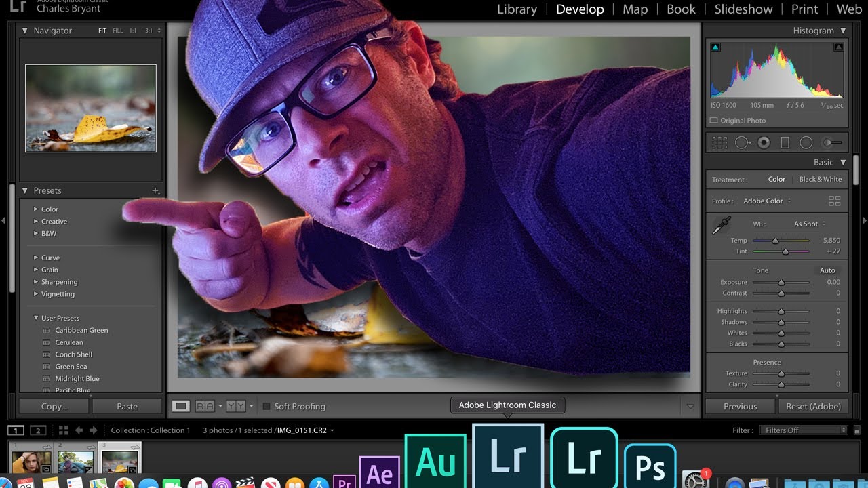Select the Spot Removal tool
Viewport: 868px width, 488px height.
click(x=743, y=143)
